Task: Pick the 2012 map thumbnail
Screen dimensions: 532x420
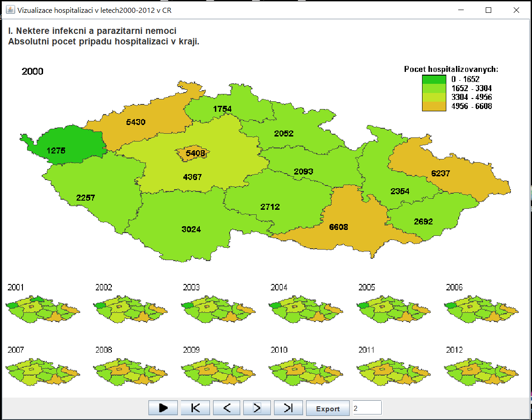Action: pos(481,372)
